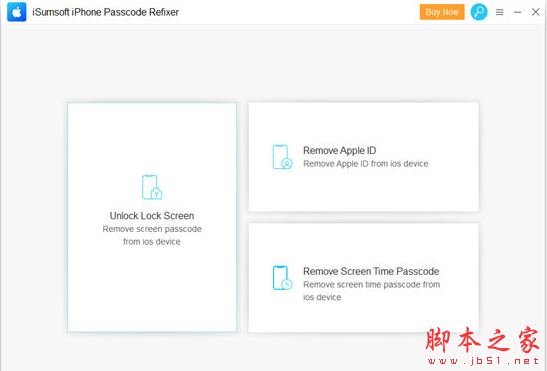Minimize the iPhone Passcode Refixer window

click(x=518, y=12)
